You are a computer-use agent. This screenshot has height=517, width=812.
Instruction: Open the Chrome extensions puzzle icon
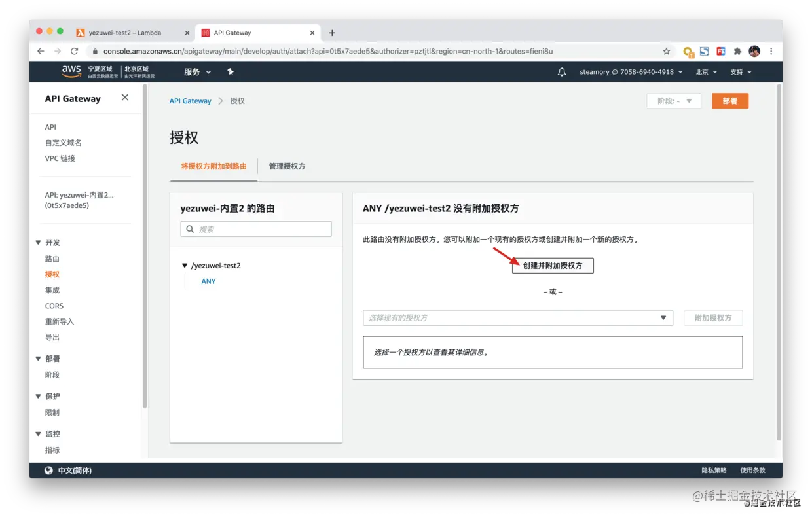737,51
